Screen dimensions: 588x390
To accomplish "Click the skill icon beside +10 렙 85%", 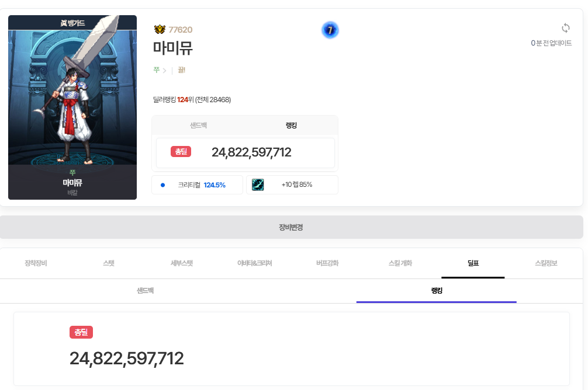I will coord(258,184).
